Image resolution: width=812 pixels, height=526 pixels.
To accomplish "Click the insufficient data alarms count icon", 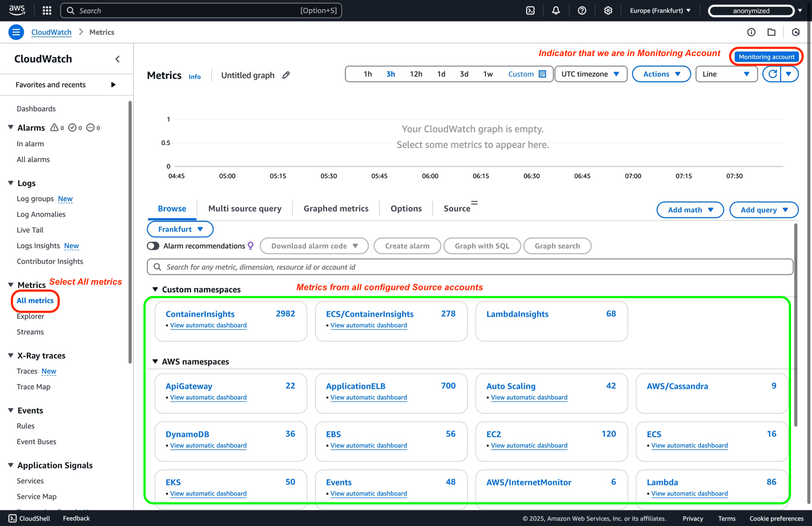I will pos(93,128).
